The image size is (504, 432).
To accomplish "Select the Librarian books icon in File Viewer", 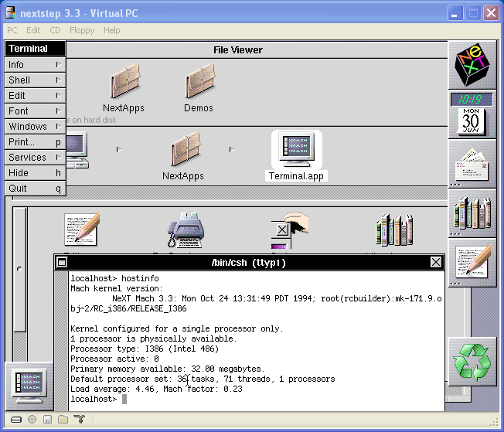I will [394, 230].
